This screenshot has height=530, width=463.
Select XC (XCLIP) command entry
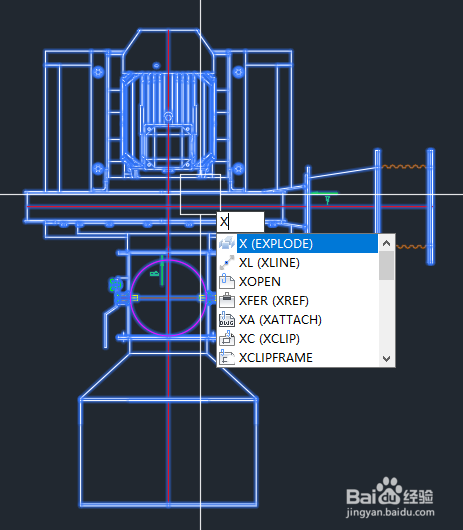pyautogui.click(x=298, y=338)
